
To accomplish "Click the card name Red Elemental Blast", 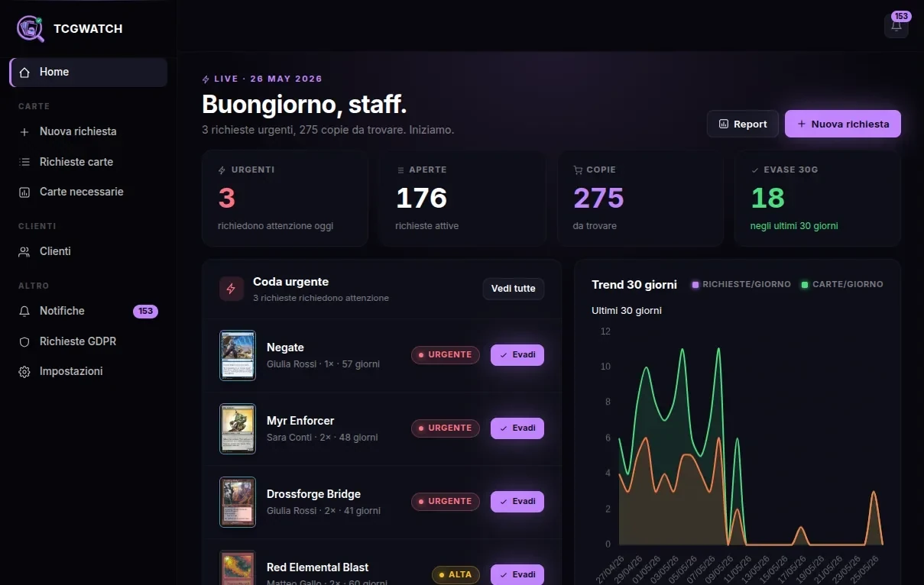I will coord(317,567).
